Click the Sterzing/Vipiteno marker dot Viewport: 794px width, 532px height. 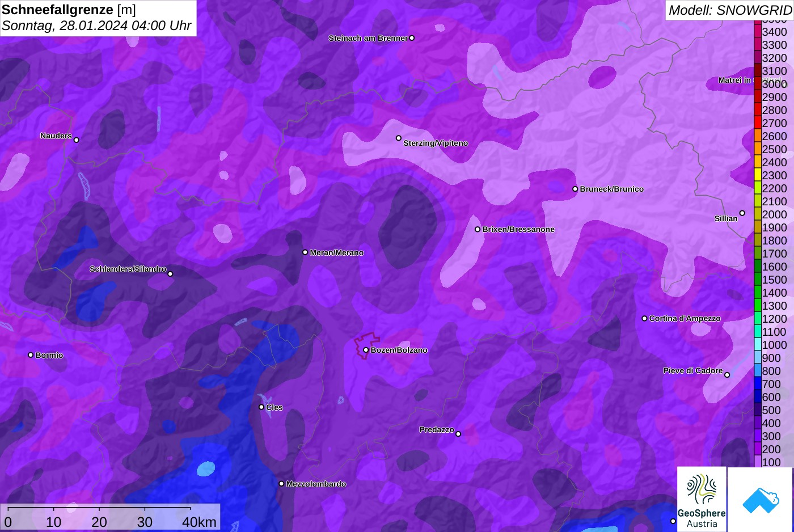pos(399,138)
